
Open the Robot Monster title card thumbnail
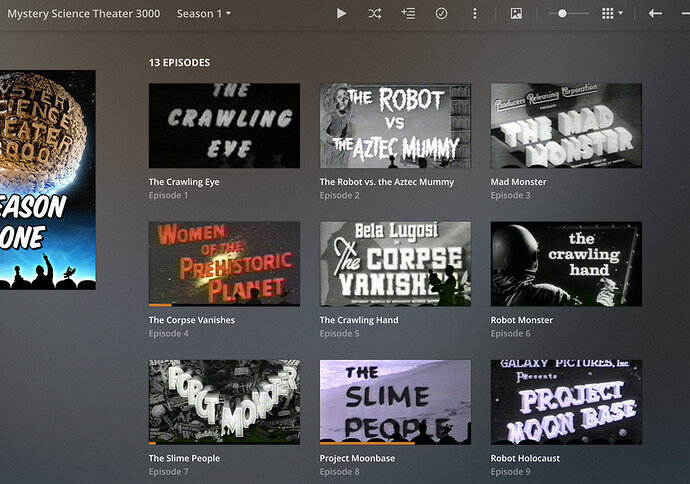(x=224, y=402)
